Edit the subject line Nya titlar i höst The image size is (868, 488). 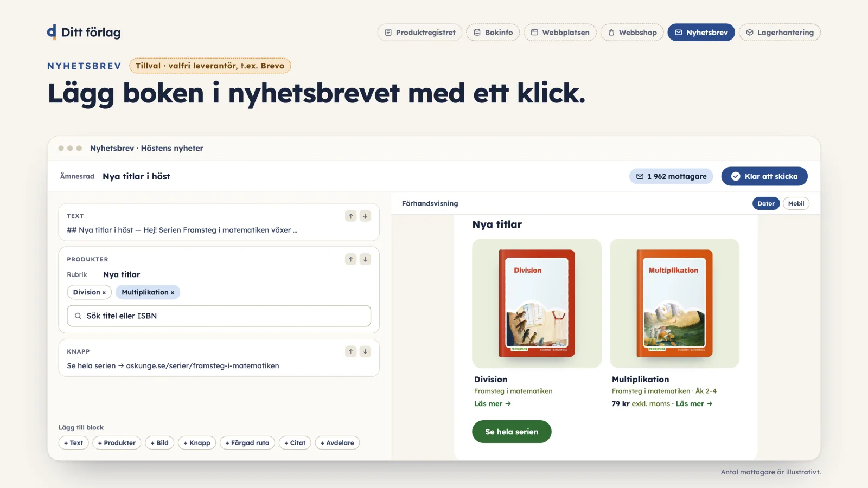(136, 176)
